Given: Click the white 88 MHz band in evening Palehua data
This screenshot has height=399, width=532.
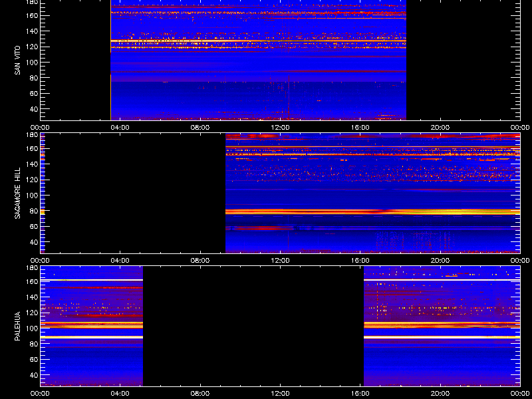Looking at the screenshot, I should coord(442,337).
